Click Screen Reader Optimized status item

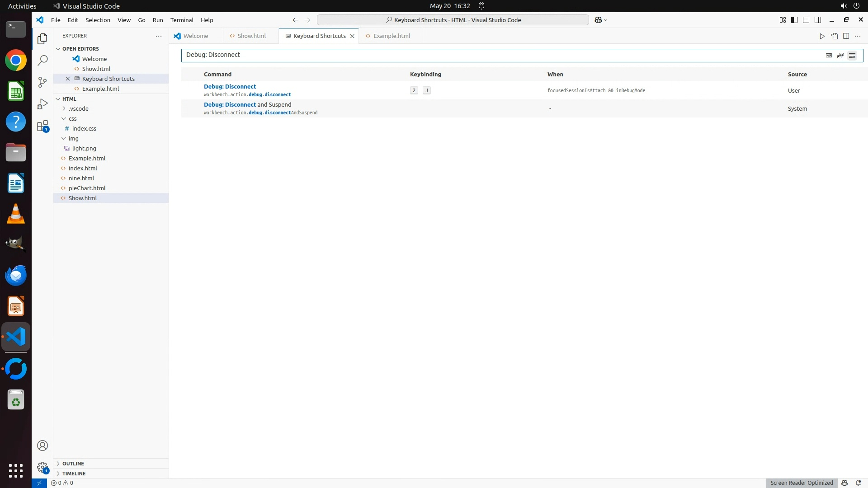click(x=801, y=483)
